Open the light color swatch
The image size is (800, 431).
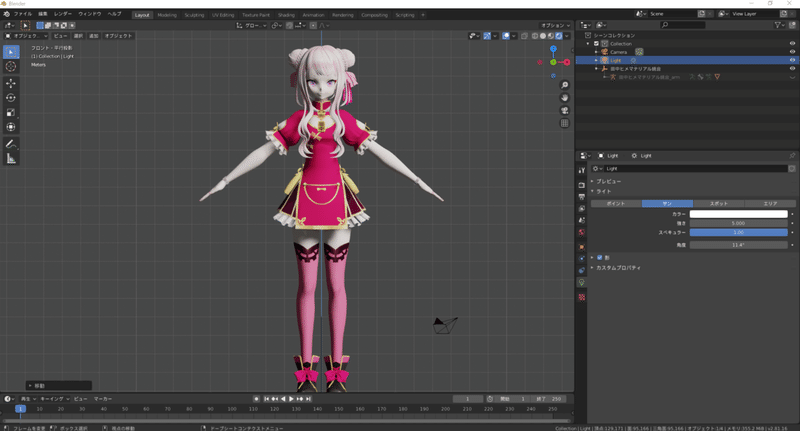[x=738, y=214]
